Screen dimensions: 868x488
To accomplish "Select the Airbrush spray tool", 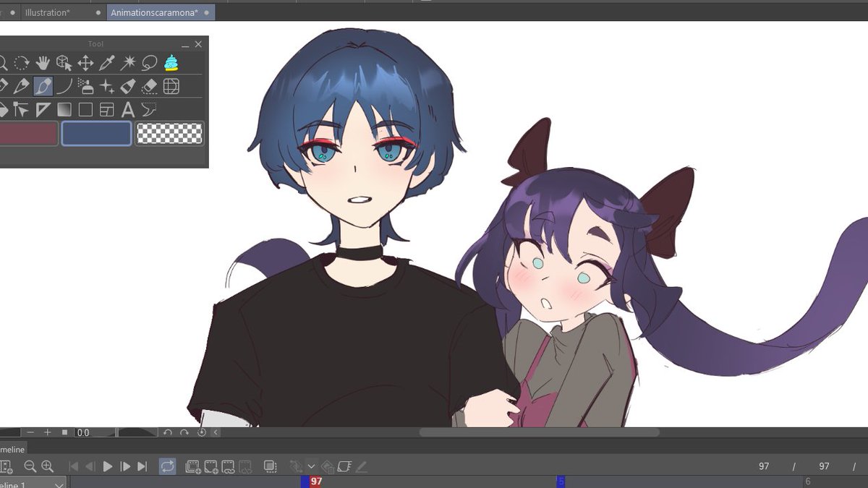I will [x=85, y=87].
